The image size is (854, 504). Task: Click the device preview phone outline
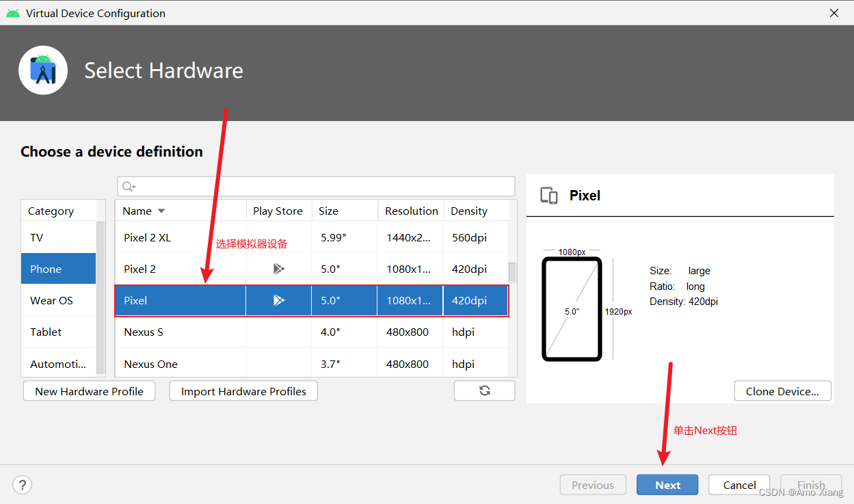point(572,309)
